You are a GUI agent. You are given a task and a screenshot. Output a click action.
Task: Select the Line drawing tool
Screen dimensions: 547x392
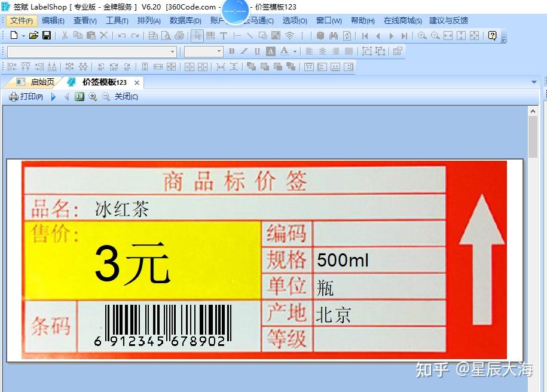point(251,35)
